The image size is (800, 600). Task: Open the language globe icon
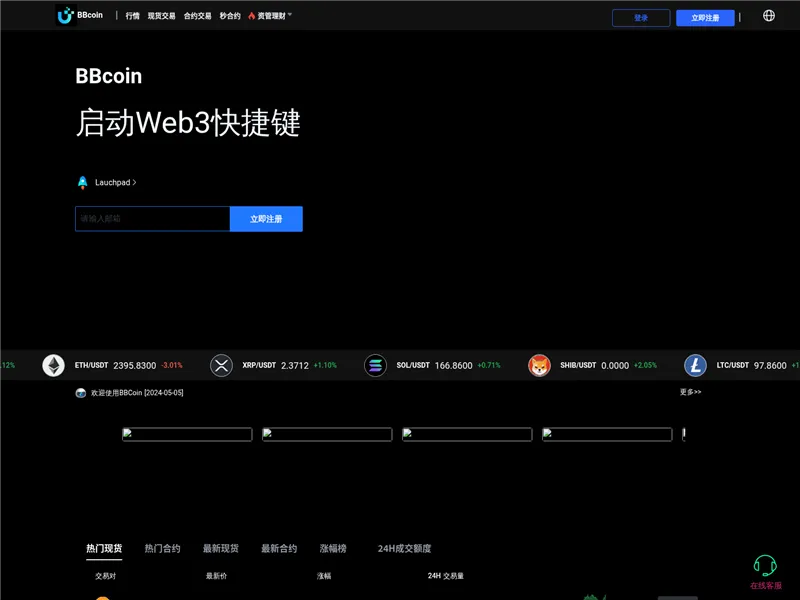768,16
